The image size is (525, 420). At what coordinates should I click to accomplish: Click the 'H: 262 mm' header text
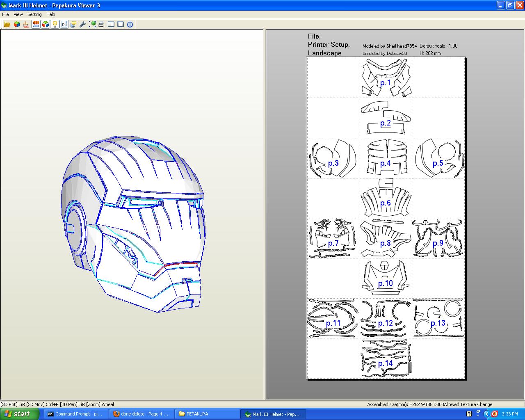point(430,53)
